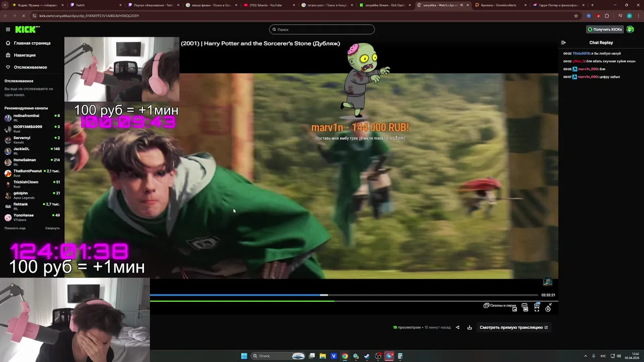Open JackieDL recommended channel

click(x=32, y=151)
